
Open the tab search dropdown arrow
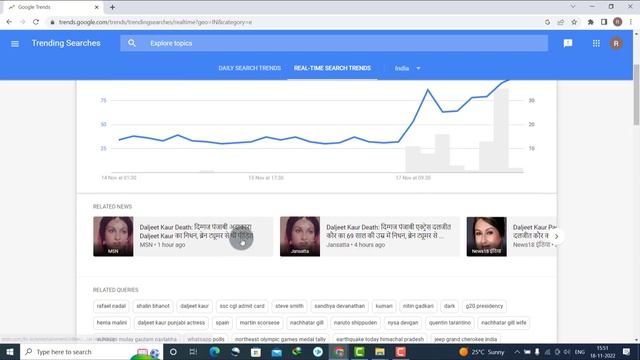pyautogui.click(x=573, y=7)
